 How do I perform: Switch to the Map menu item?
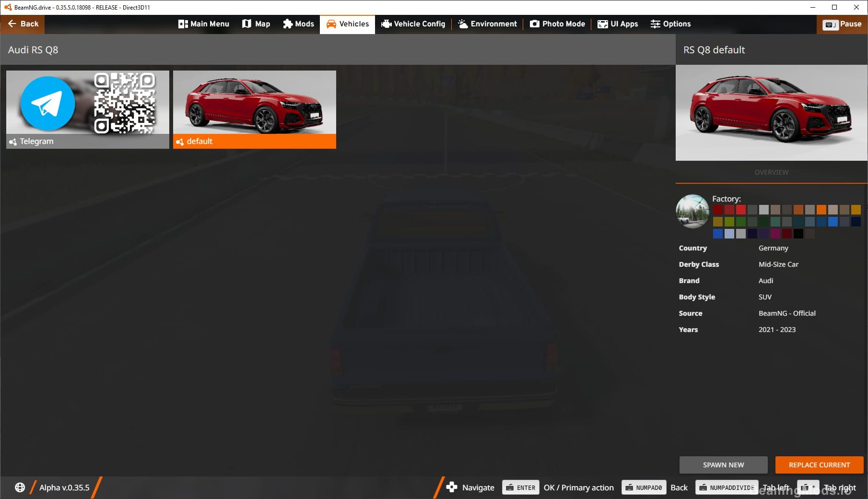pos(256,24)
